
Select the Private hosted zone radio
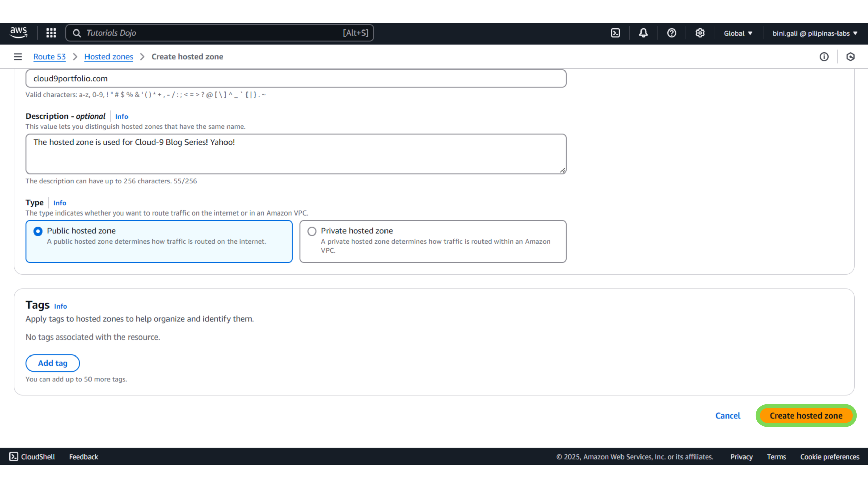(312, 231)
